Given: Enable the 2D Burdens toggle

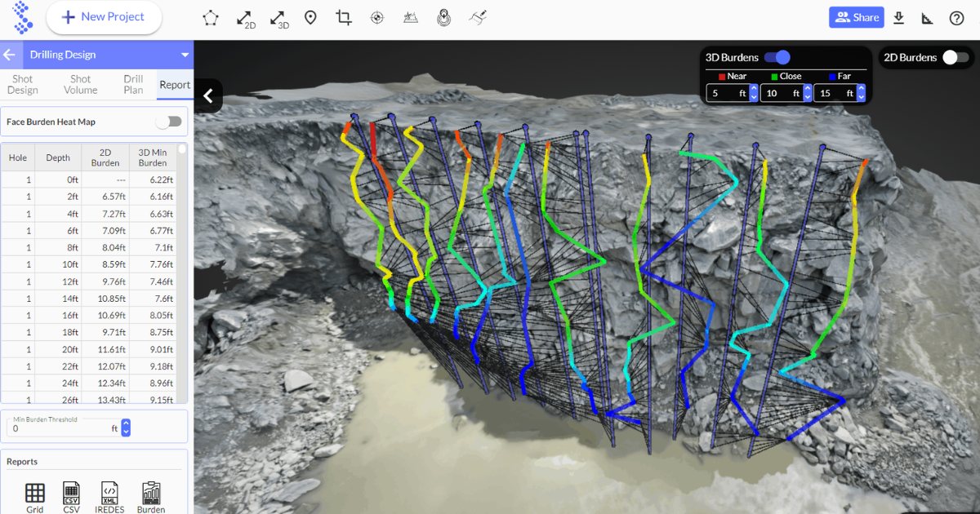Looking at the screenshot, I should pos(952,57).
